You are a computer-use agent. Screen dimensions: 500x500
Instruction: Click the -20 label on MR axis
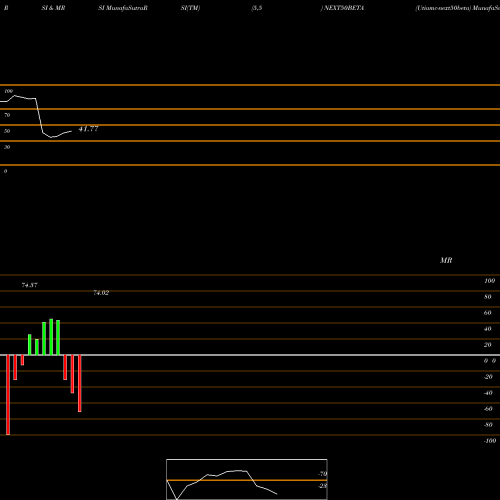(x=488, y=377)
